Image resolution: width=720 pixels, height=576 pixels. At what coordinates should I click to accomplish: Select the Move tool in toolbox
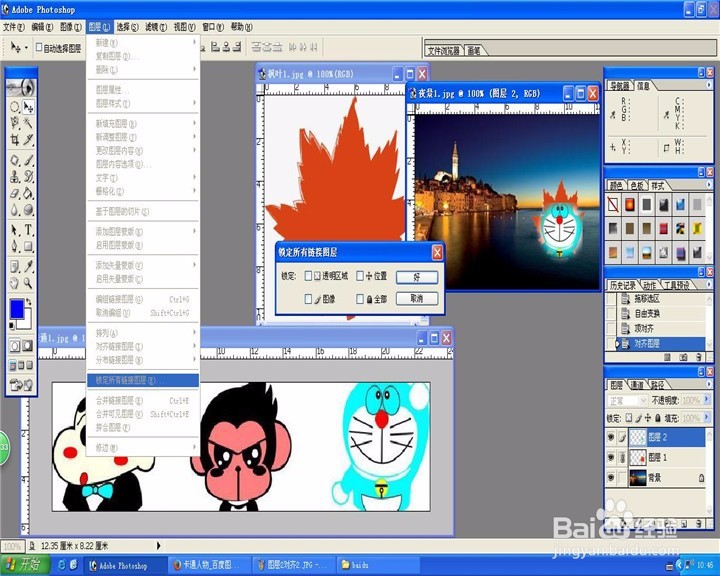click(28, 107)
